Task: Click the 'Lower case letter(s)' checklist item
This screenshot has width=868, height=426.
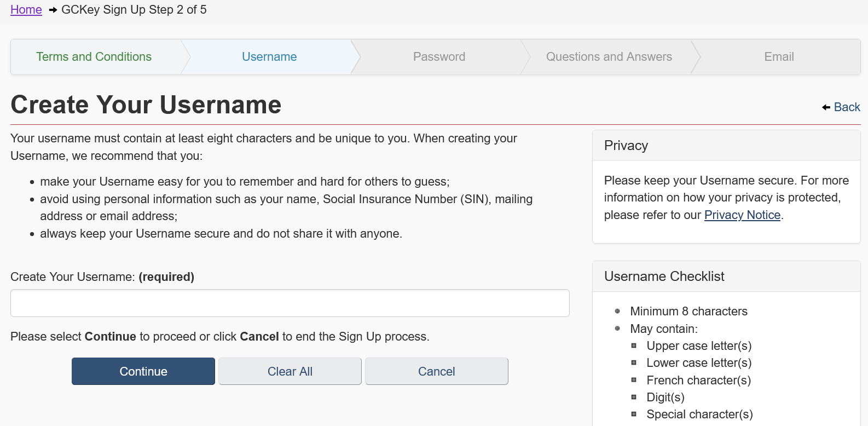Action: point(699,363)
